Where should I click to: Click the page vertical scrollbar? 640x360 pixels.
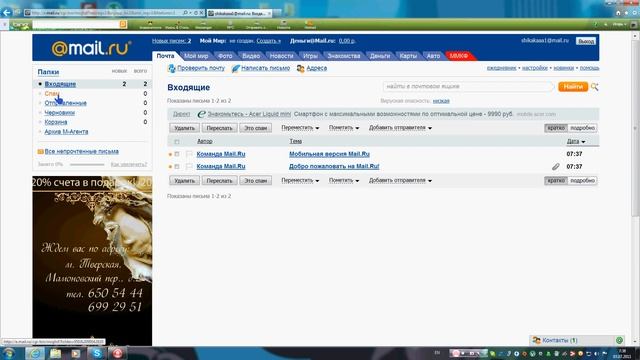pos(636,129)
